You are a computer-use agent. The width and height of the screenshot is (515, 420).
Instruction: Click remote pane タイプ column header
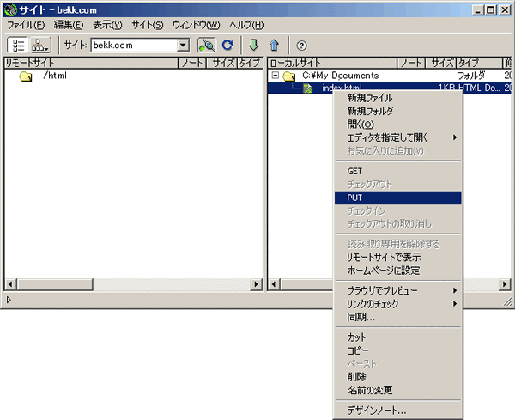pyautogui.click(x=250, y=63)
